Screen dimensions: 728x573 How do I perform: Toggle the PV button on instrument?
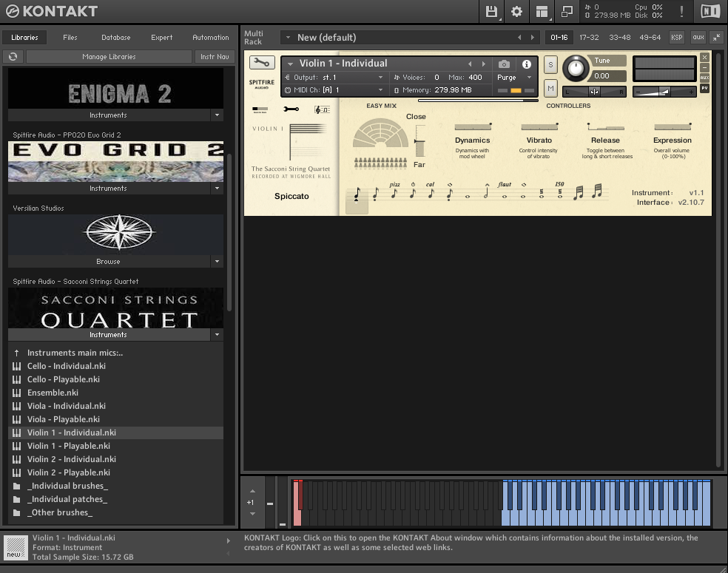point(704,88)
